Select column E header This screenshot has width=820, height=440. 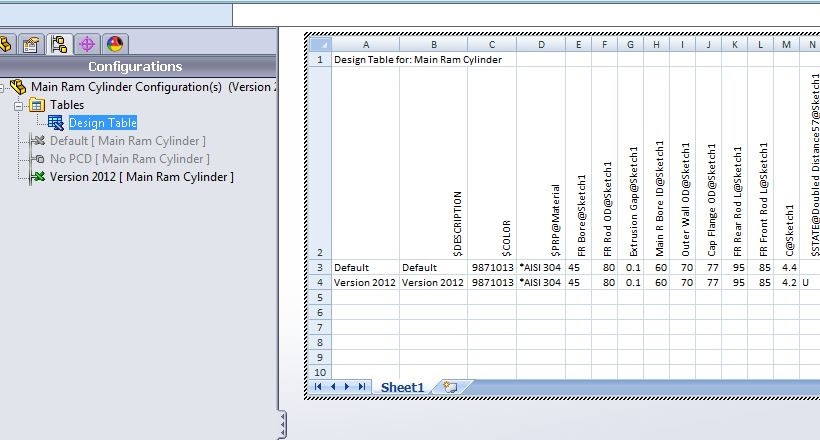578,44
